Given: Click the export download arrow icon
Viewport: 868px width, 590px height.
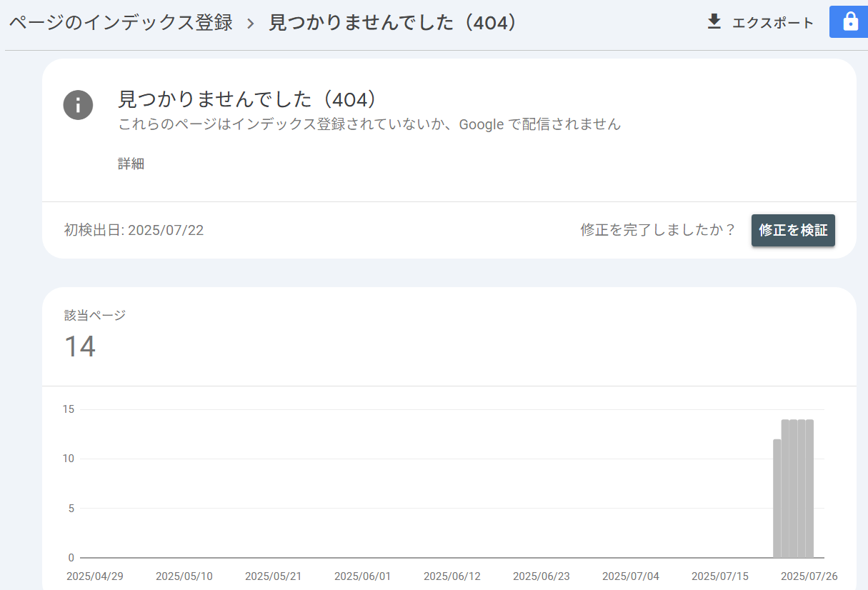Looking at the screenshot, I should (x=714, y=22).
